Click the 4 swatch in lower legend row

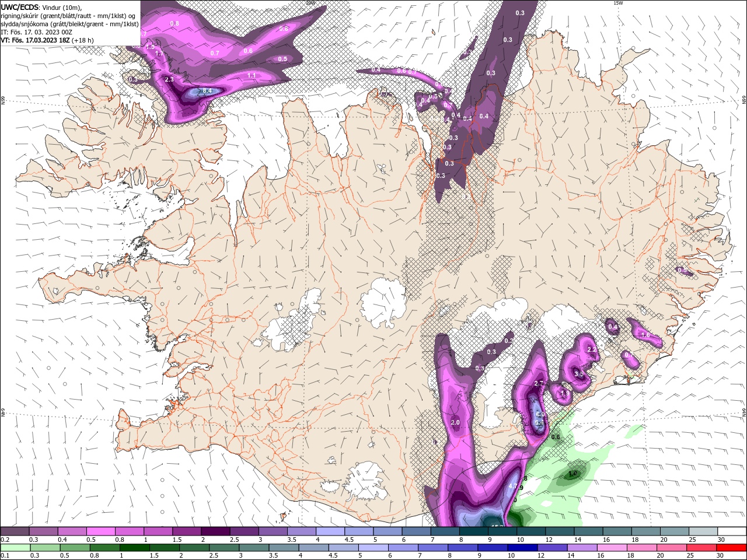(x=315, y=548)
